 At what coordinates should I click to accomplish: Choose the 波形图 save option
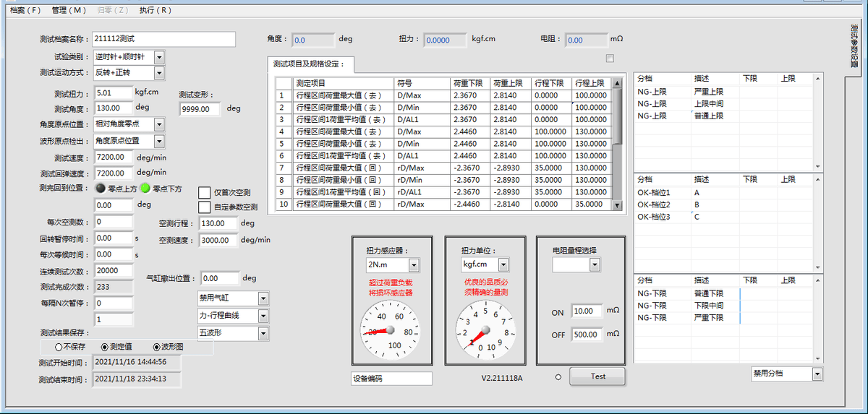pyautogui.click(x=156, y=347)
